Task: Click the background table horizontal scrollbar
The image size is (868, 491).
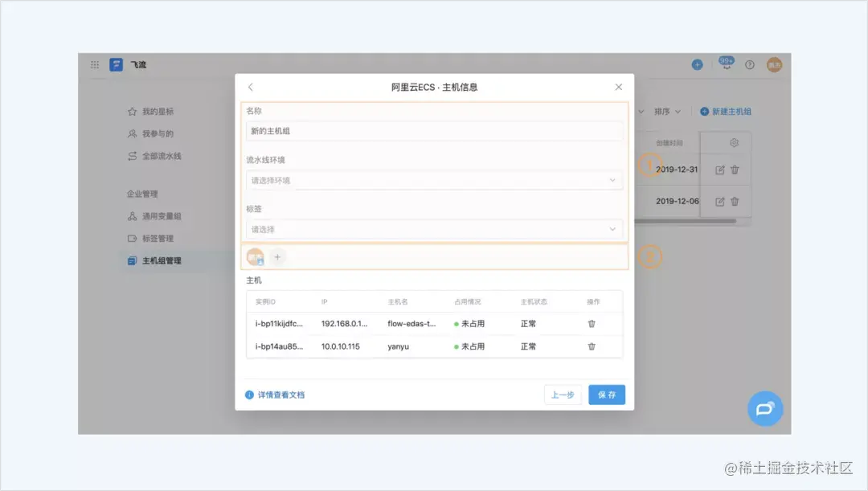Action: click(x=686, y=221)
